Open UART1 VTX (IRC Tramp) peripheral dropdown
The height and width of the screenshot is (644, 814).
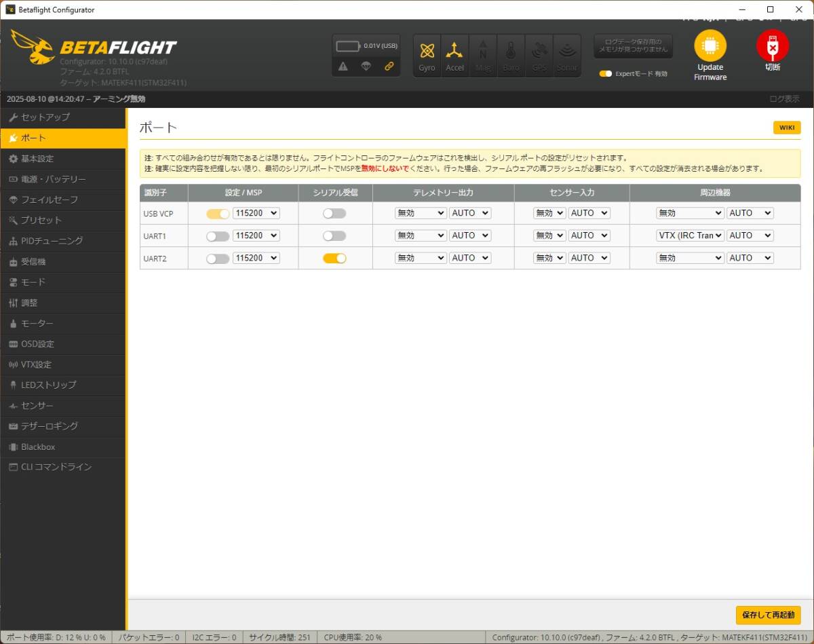pyautogui.click(x=691, y=235)
